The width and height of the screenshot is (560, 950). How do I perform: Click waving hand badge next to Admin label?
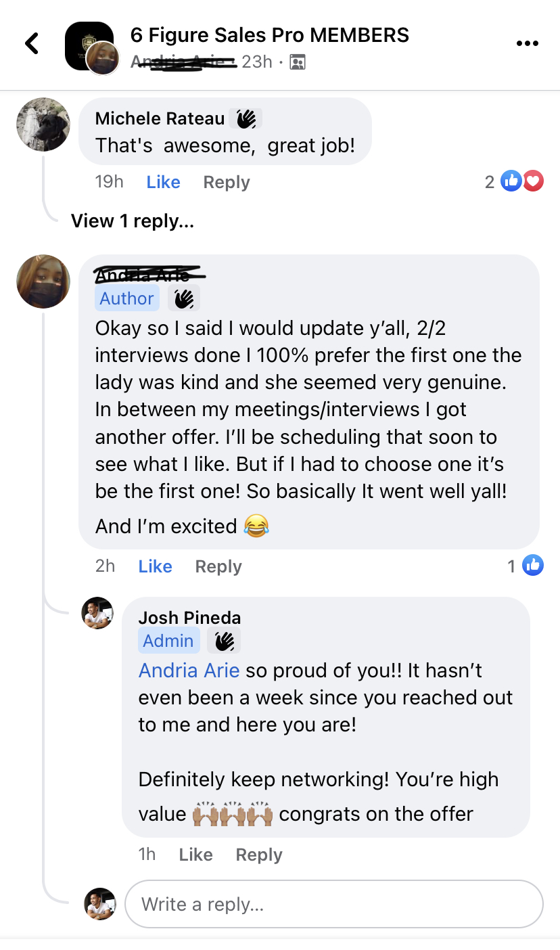[x=224, y=641]
